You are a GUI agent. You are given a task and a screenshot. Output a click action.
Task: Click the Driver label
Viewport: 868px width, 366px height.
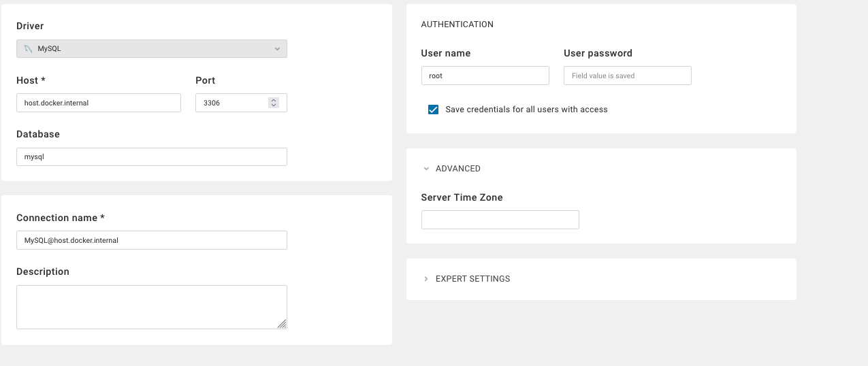(x=30, y=26)
